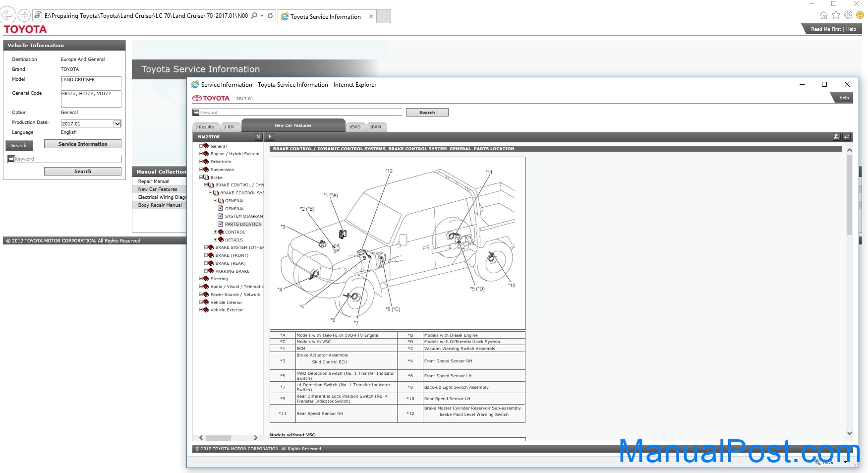Click the Help link in popup window

pyautogui.click(x=844, y=98)
